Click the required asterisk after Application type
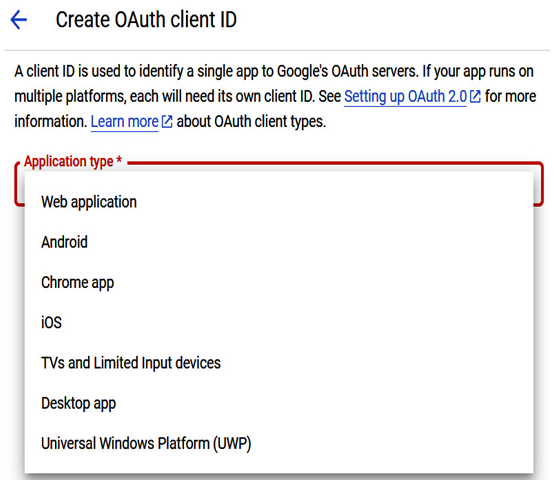Image resolution: width=554 pixels, height=480 pixels. tap(119, 160)
